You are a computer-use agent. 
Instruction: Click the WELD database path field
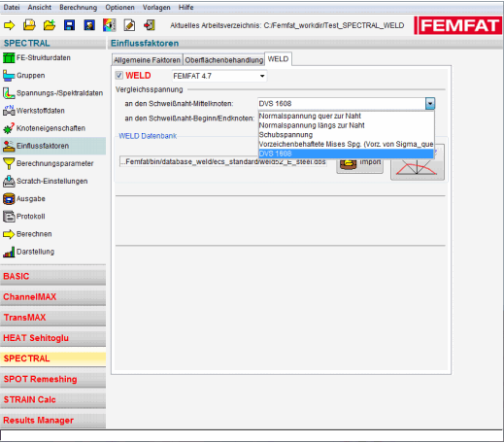[x=223, y=161]
